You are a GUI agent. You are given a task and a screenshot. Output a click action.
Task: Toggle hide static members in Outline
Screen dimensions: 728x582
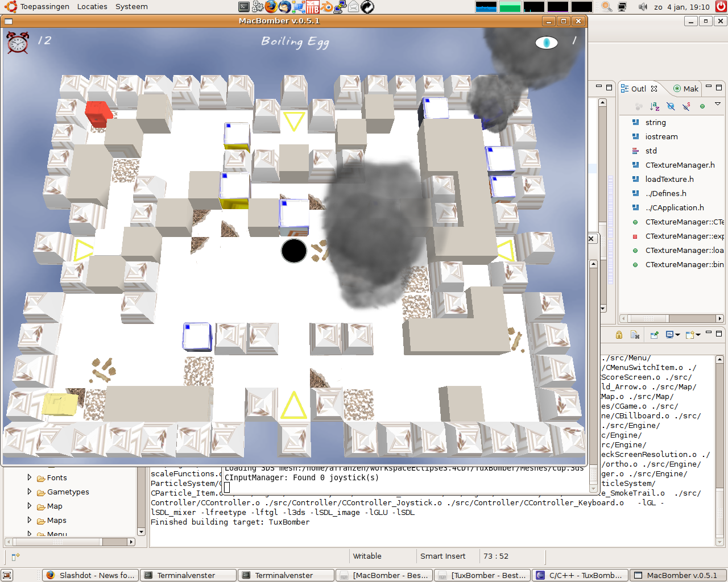pos(686,106)
